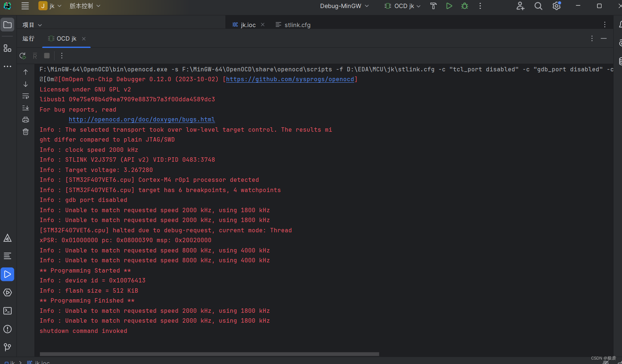Click 'Licensed under GNU GPL v2' line
The width and height of the screenshot is (622, 364).
pyautogui.click(x=85, y=90)
